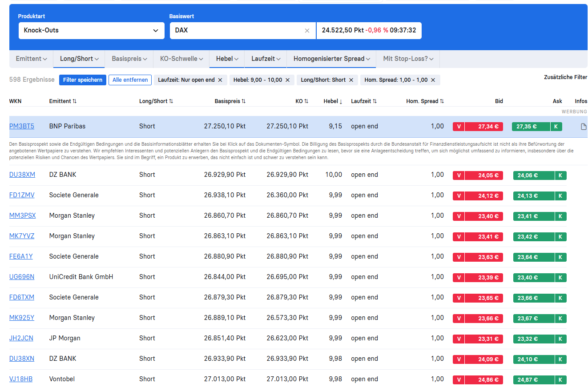588x387 pixels.
Task: Open the WKN link PM3BT5
Action: [22, 126]
